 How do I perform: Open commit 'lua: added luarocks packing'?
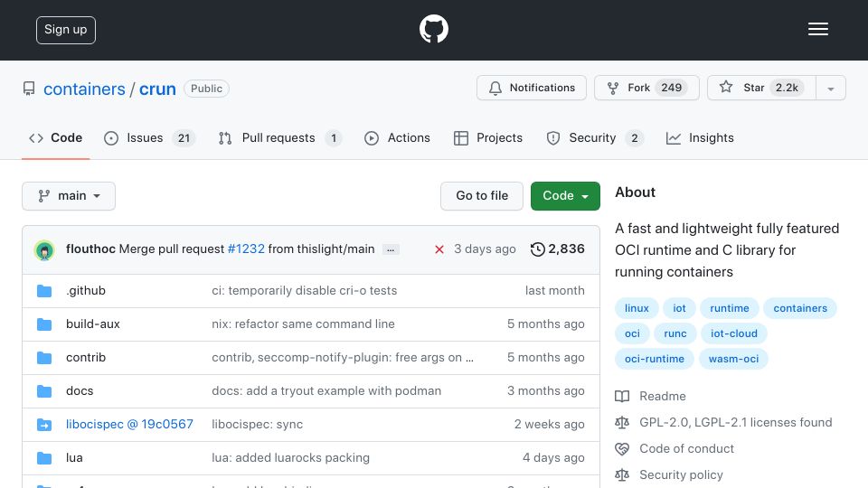(x=290, y=458)
